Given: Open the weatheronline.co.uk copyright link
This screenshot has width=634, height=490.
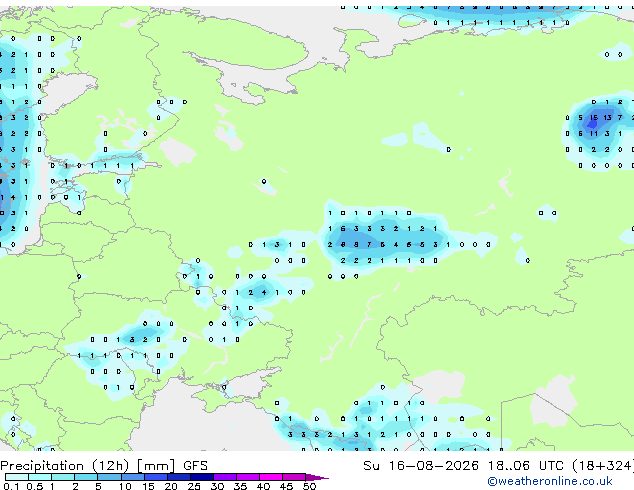Looking at the screenshot, I should coord(550,481).
